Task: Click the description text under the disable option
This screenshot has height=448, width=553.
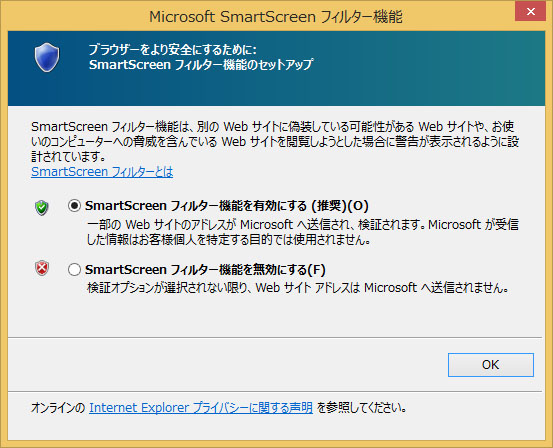Action: tap(298, 288)
